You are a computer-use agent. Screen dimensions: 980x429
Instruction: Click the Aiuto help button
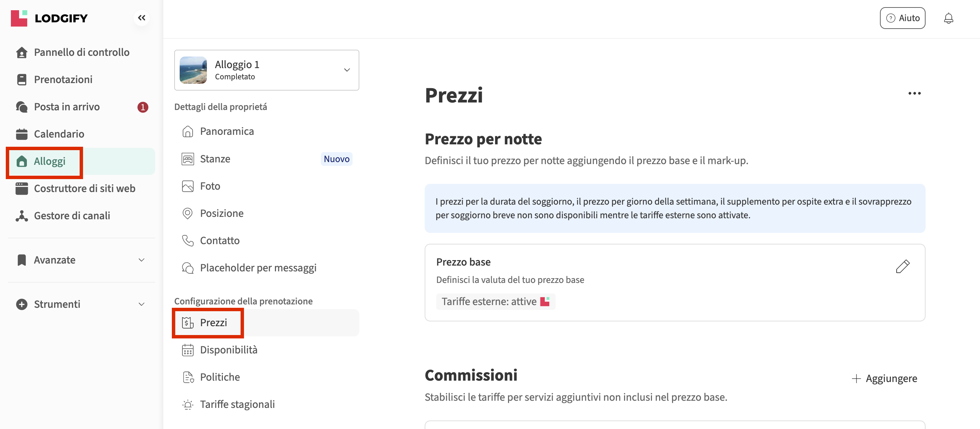(x=902, y=18)
